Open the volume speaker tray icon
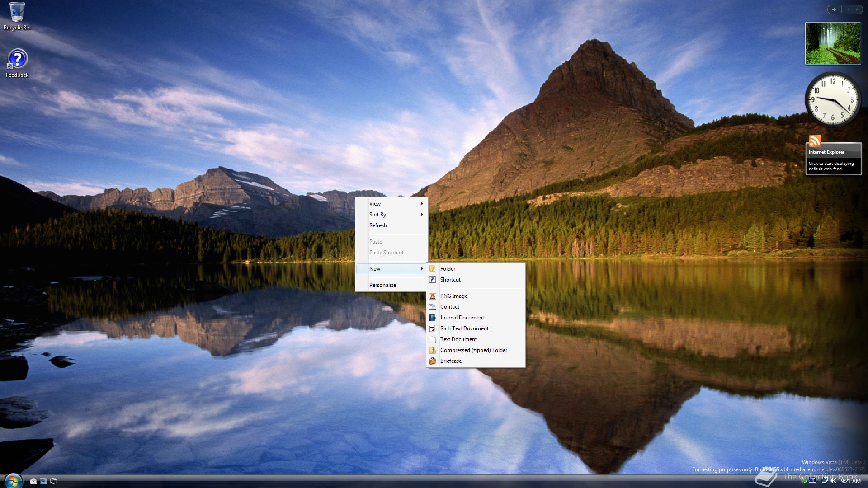The width and height of the screenshot is (868, 488). click(833, 480)
